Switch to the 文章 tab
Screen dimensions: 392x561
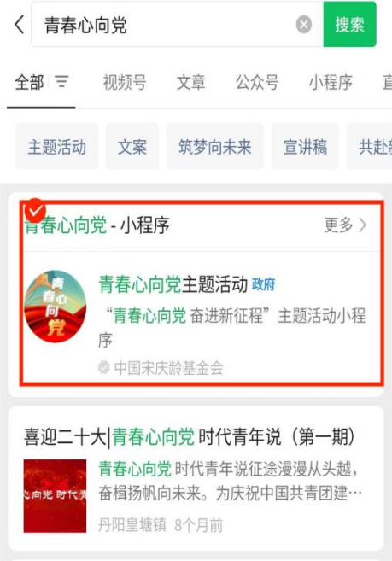[x=190, y=82]
